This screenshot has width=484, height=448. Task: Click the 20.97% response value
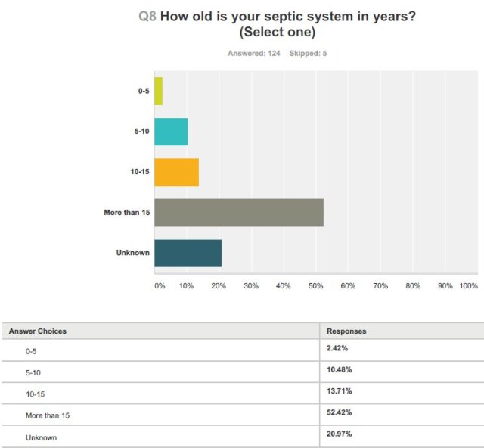point(339,434)
